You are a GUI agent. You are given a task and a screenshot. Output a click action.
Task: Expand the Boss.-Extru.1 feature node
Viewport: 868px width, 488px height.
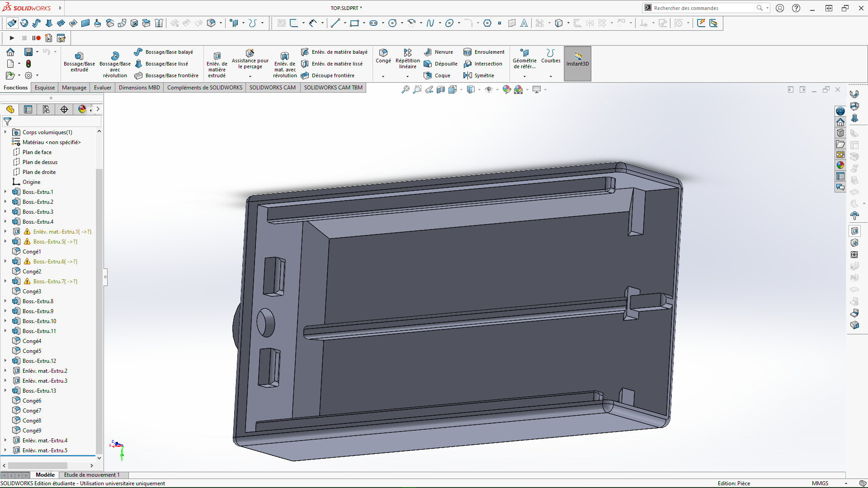point(5,192)
